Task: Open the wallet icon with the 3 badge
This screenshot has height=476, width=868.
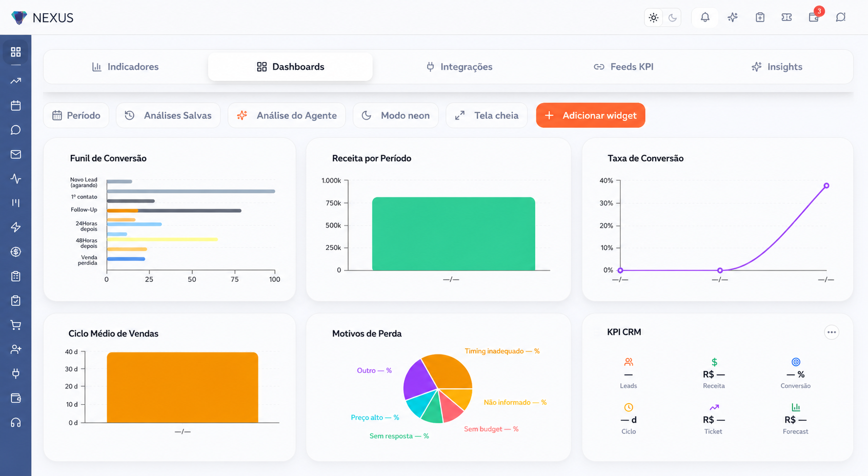Action: tap(814, 17)
